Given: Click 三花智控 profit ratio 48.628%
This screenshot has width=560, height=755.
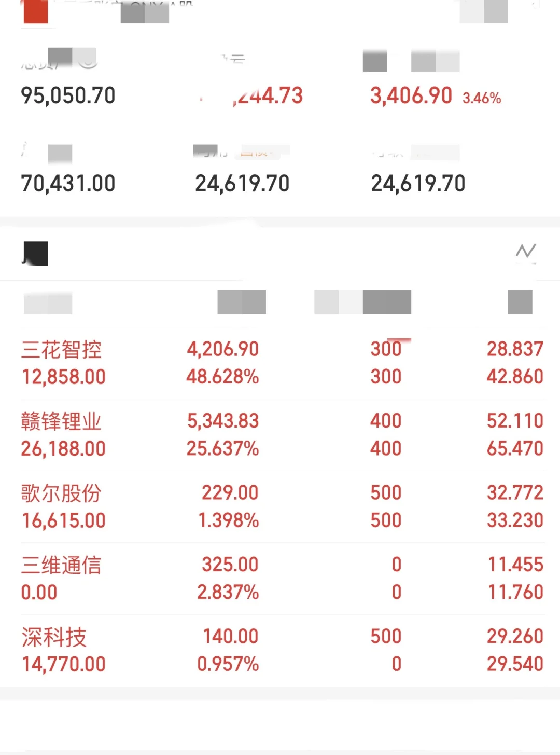Looking at the screenshot, I should [222, 377].
